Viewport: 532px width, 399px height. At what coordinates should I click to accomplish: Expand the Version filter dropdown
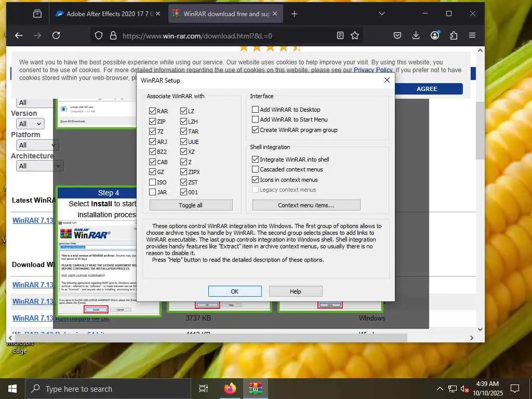(x=30, y=124)
